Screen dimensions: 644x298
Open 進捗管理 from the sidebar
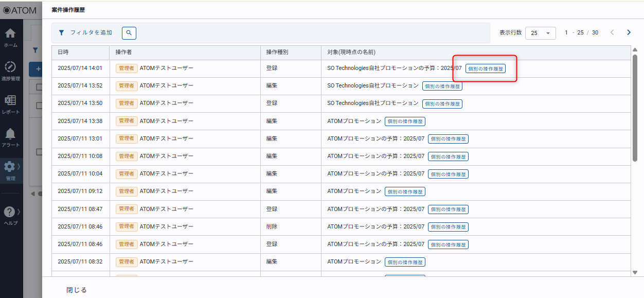click(10, 71)
